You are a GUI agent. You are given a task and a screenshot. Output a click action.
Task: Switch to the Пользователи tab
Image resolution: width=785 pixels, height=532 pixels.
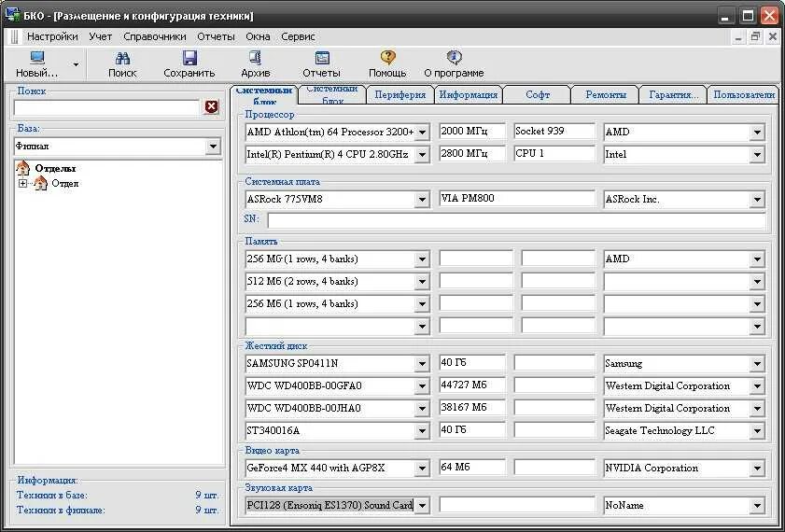[x=744, y=94]
